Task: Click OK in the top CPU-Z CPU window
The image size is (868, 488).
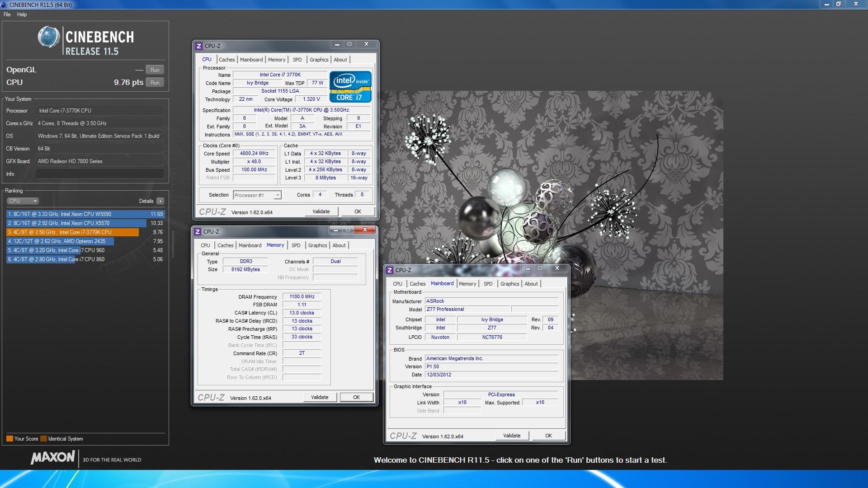Action: [358, 211]
